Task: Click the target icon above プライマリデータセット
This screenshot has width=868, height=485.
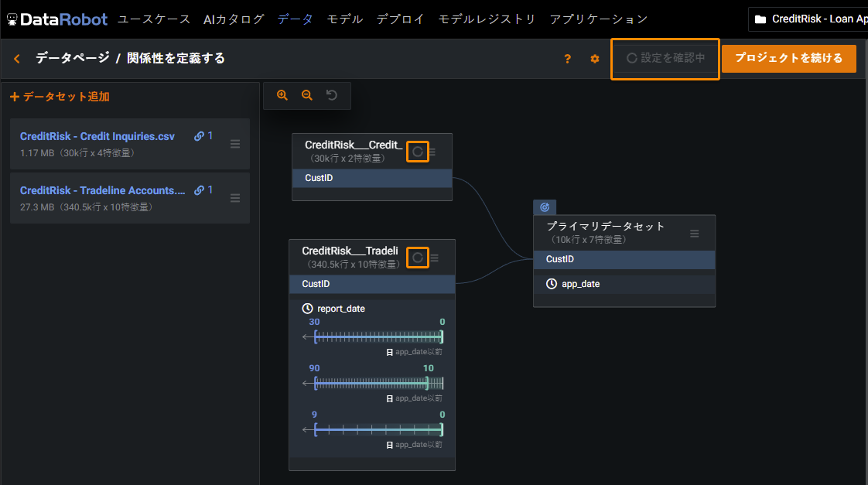Action: click(x=545, y=207)
